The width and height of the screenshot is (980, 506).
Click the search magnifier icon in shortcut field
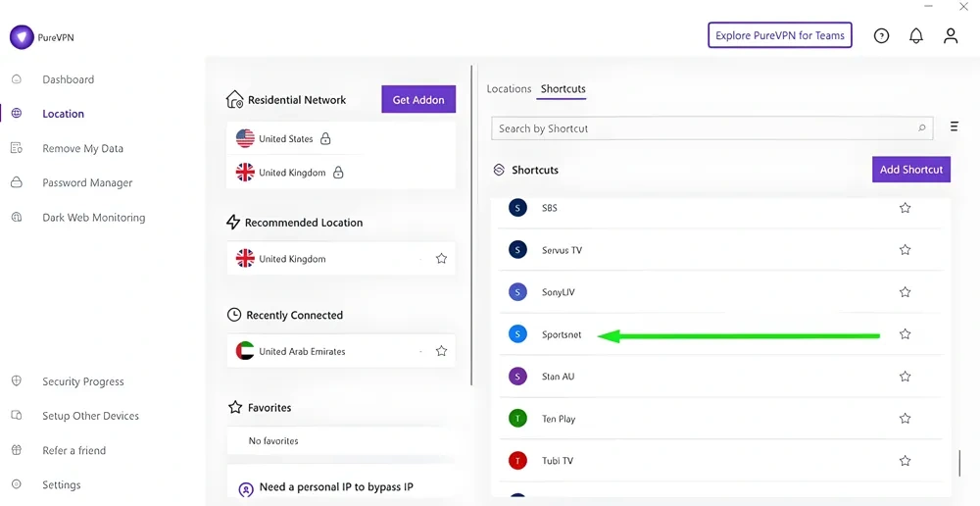922,128
